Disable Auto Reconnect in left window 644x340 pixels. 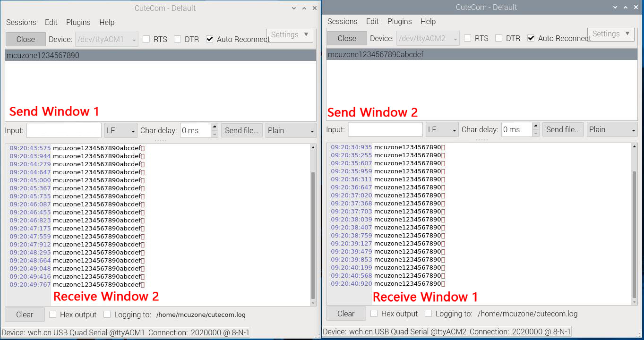click(x=210, y=39)
